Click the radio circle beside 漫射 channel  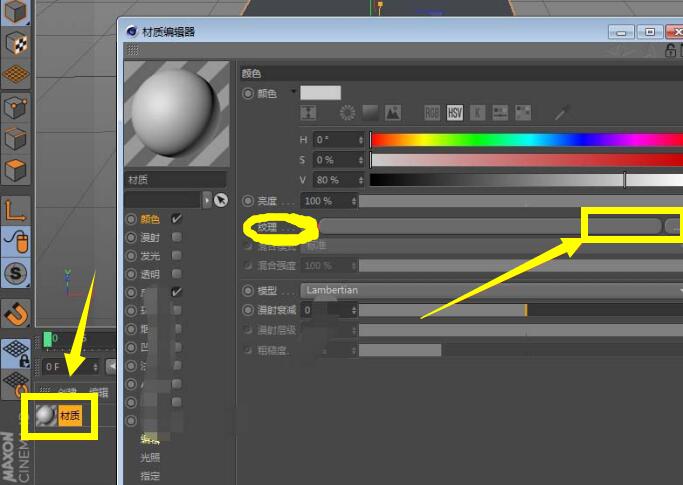coord(131,237)
